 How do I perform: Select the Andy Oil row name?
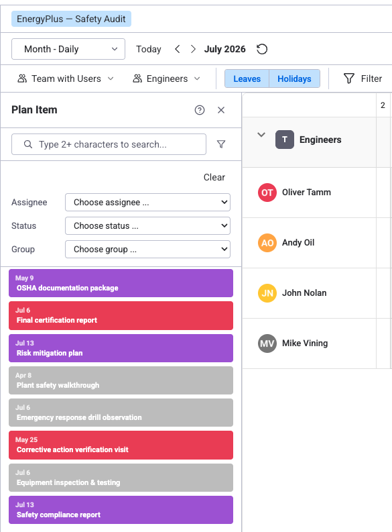(298, 243)
